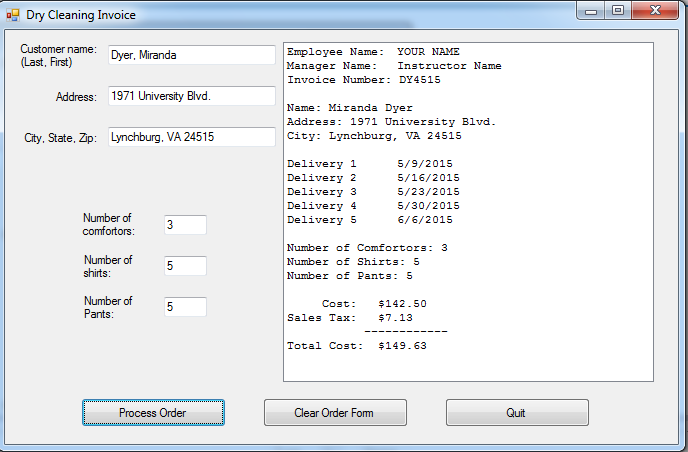Viewport: 688px width, 452px height.
Task: Select the City, State, Zip field
Action: pos(190,137)
